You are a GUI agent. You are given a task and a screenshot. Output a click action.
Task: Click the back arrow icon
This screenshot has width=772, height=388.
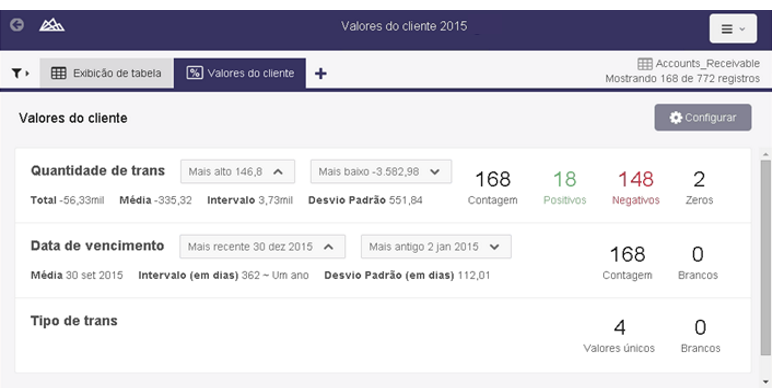tap(17, 25)
